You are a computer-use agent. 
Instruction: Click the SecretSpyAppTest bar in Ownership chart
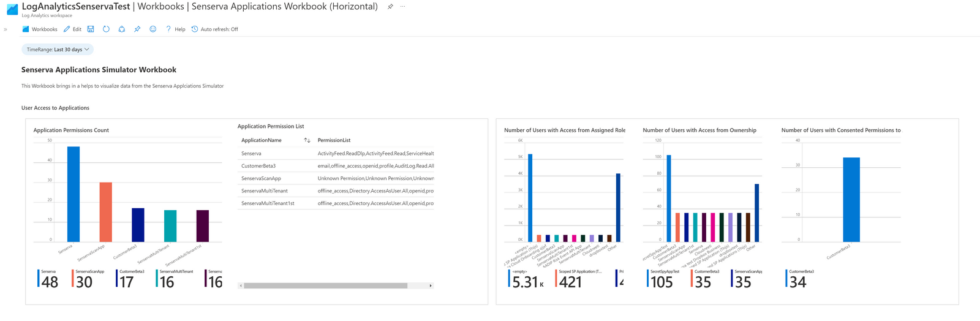[x=669, y=198]
